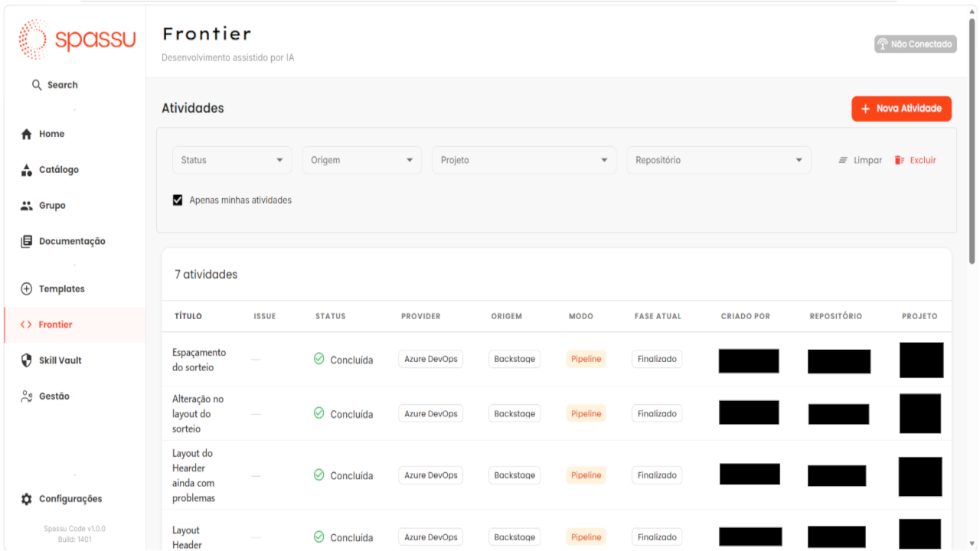The image size is (980, 551).
Task: Click Backstage chip in Alteração no layout row
Action: pos(514,413)
